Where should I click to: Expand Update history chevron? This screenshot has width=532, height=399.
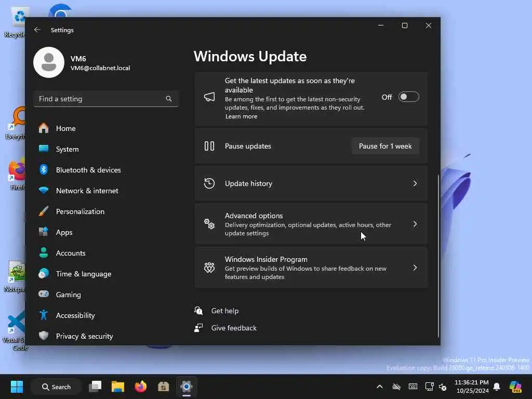click(x=415, y=183)
